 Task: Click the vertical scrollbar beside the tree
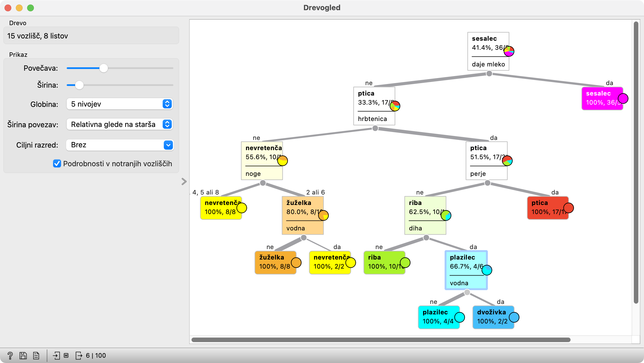(x=636, y=163)
